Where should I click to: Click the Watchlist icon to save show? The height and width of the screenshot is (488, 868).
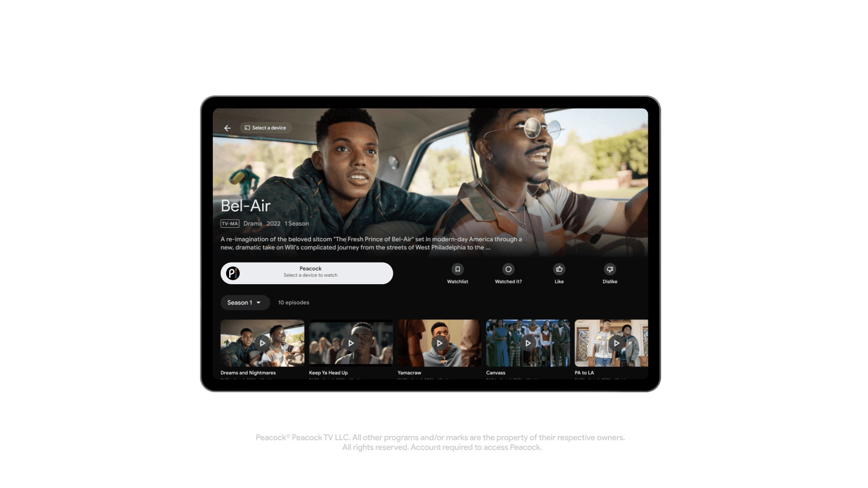(457, 269)
